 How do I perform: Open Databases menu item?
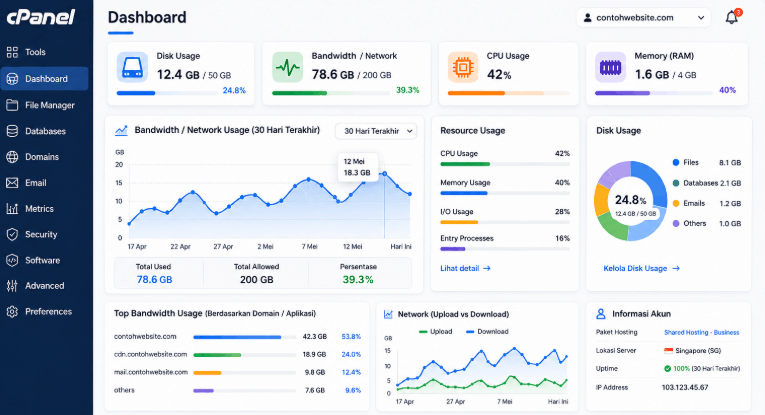click(x=44, y=131)
